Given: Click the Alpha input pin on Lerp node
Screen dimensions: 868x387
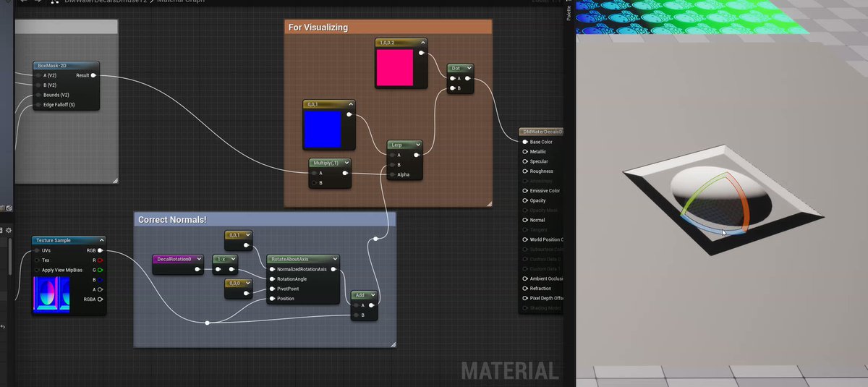Looking at the screenshot, I should tap(392, 174).
